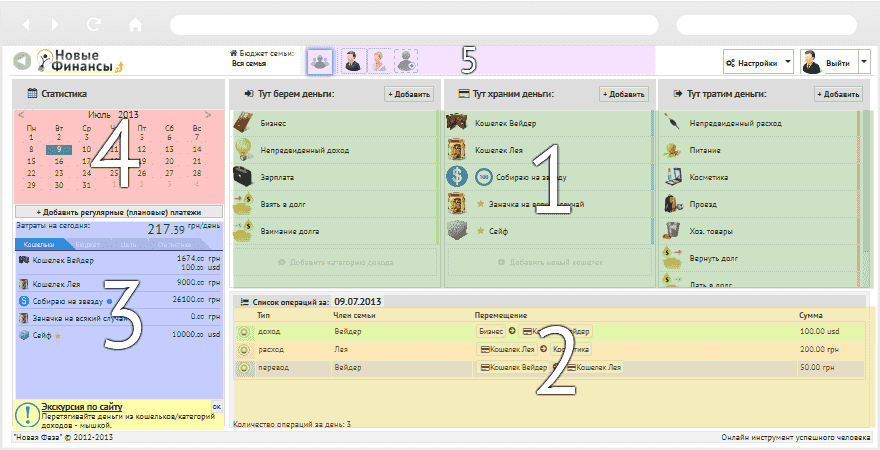The image size is (880, 450).
Task: Open the Настройки dropdown arrow
Action: click(786, 62)
